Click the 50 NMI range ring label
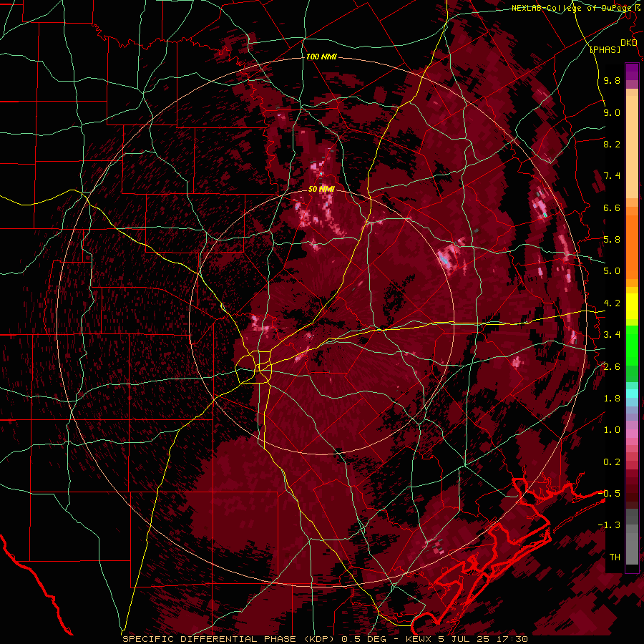Screen dimensions: 644x644 click(321, 189)
